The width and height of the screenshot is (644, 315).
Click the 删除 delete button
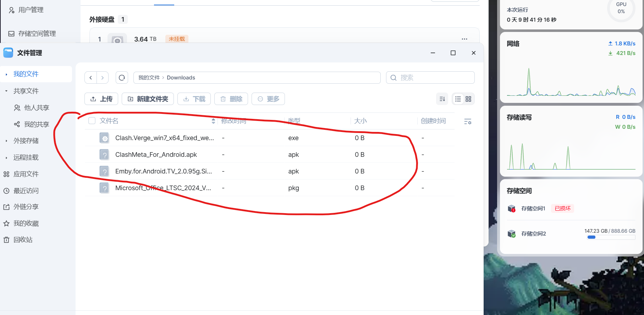(231, 99)
